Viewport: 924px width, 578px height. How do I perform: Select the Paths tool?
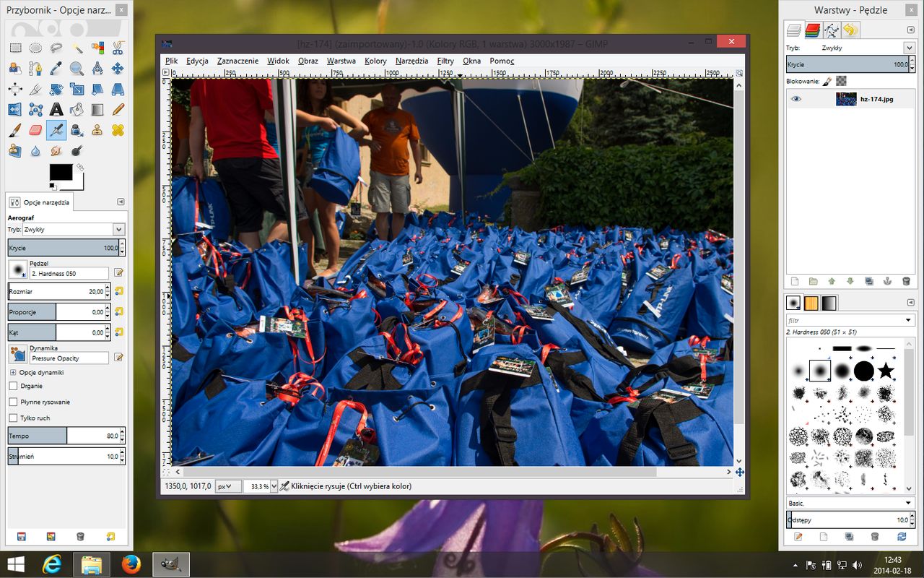[35, 69]
